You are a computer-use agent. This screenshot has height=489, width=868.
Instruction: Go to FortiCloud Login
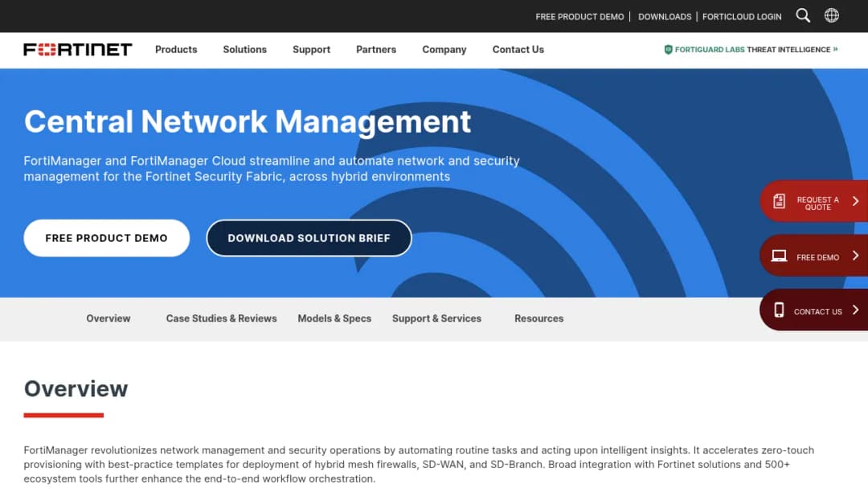742,17
